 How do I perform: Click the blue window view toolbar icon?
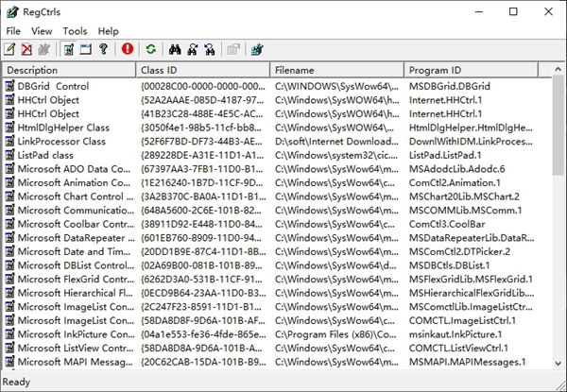coord(86,49)
